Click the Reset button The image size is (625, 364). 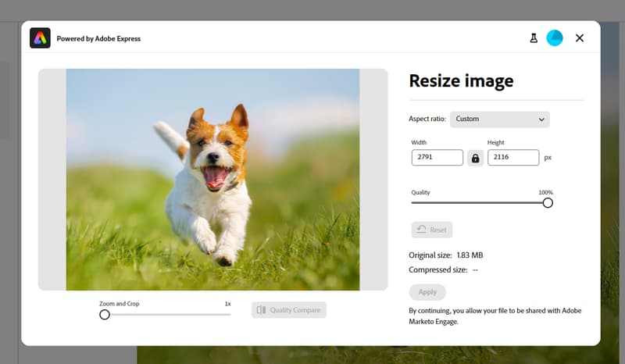pos(432,230)
